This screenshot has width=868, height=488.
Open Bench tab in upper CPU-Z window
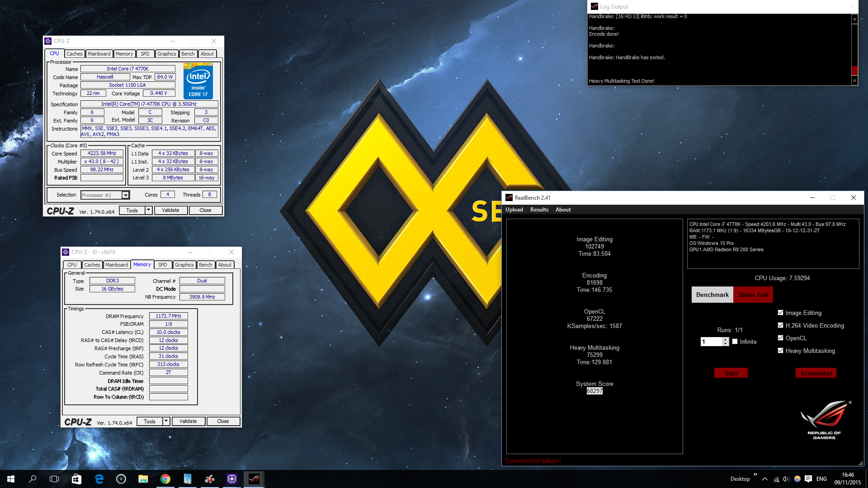click(188, 54)
